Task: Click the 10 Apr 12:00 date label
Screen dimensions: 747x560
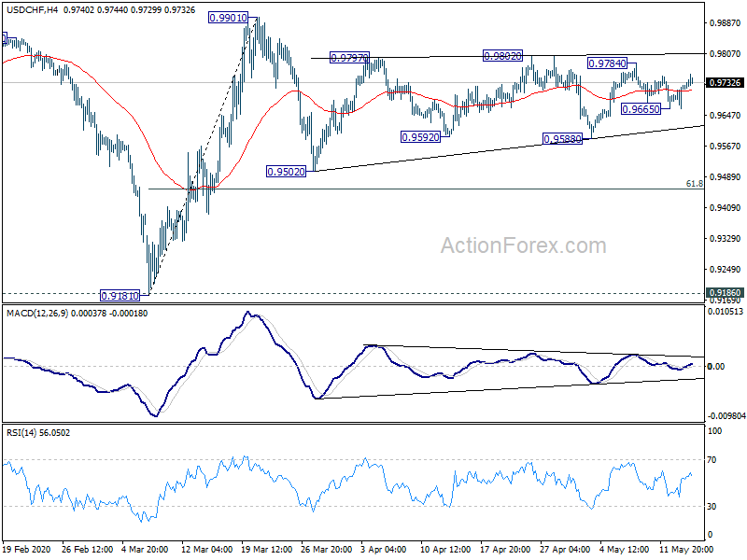Action: [445, 549]
